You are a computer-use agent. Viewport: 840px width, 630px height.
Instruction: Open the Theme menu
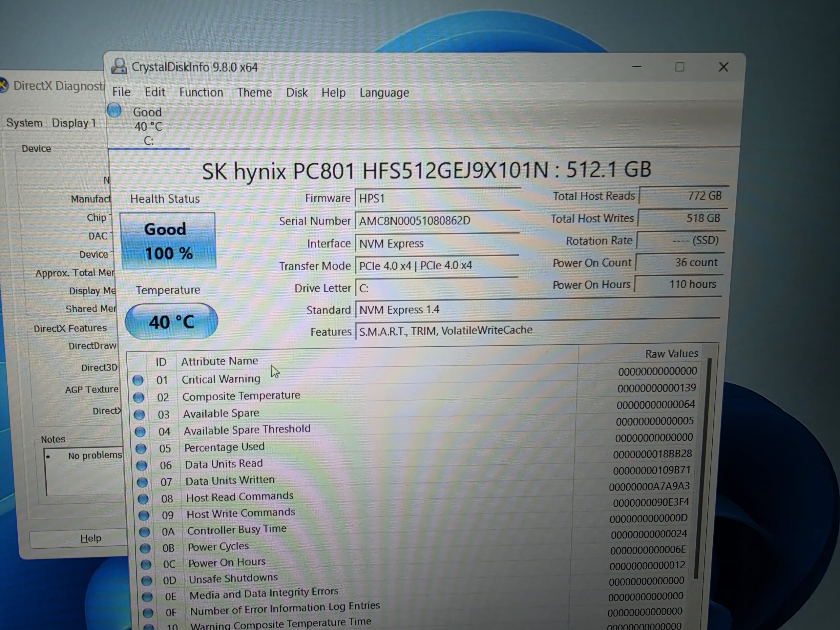254,92
